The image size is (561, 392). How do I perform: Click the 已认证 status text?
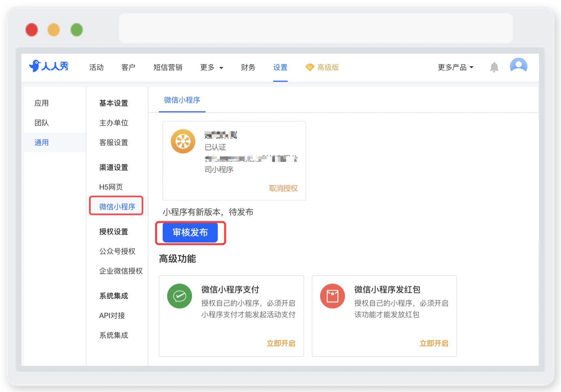[215, 147]
